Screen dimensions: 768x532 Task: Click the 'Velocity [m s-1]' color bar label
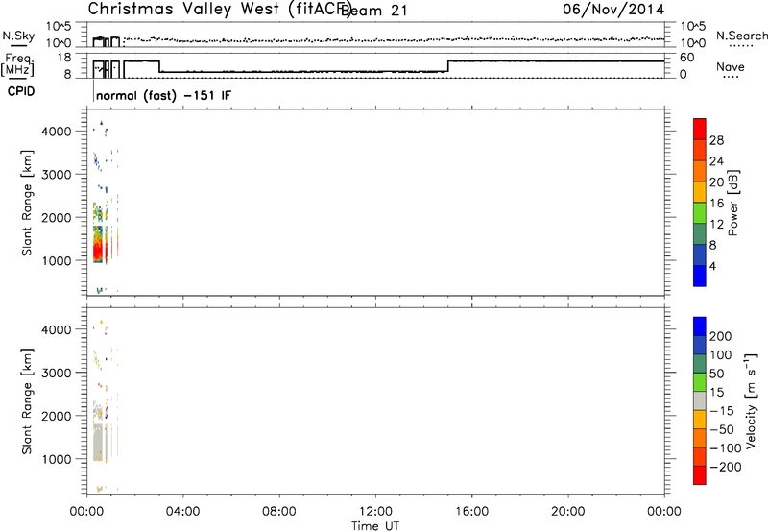pos(751,400)
